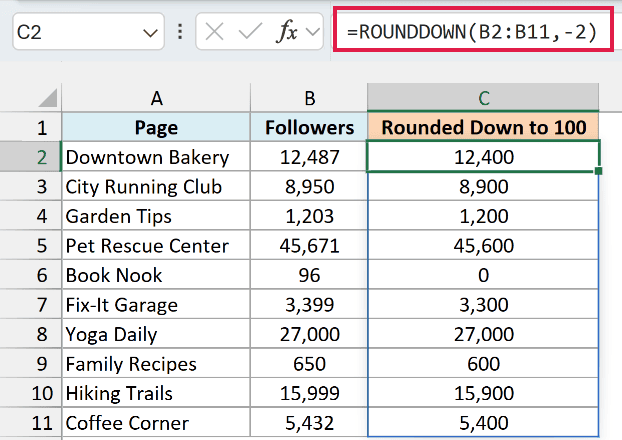Select rounded result 12,400 cell
The image size is (622, 440).
coord(483,156)
